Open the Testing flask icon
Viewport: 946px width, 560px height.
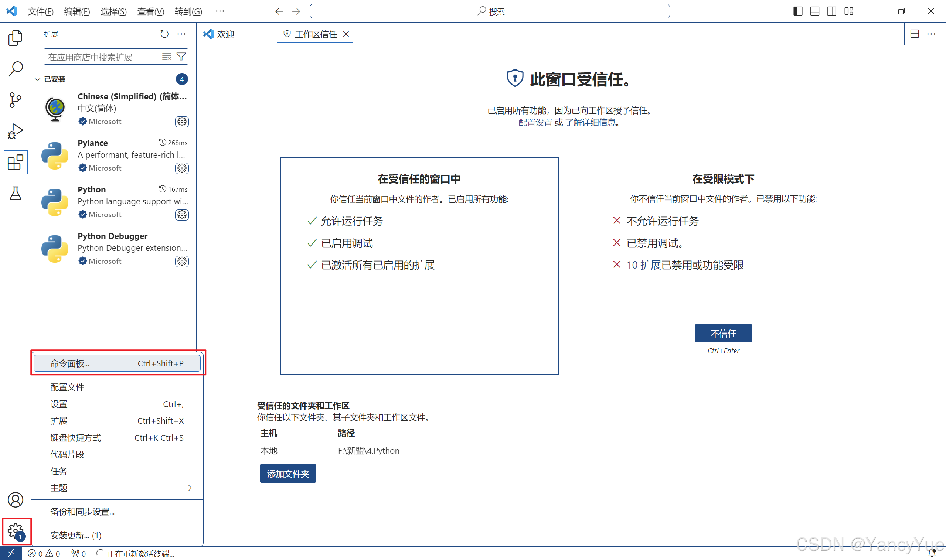click(x=15, y=193)
